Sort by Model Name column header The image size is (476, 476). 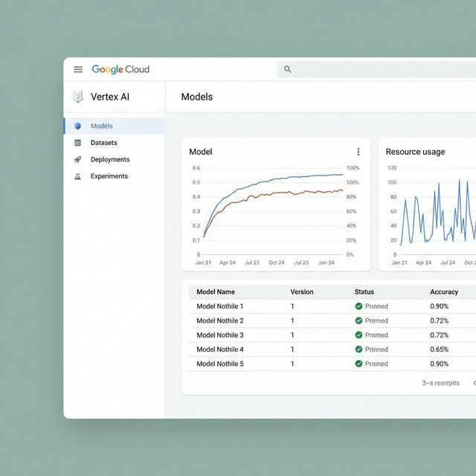[216, 292]
